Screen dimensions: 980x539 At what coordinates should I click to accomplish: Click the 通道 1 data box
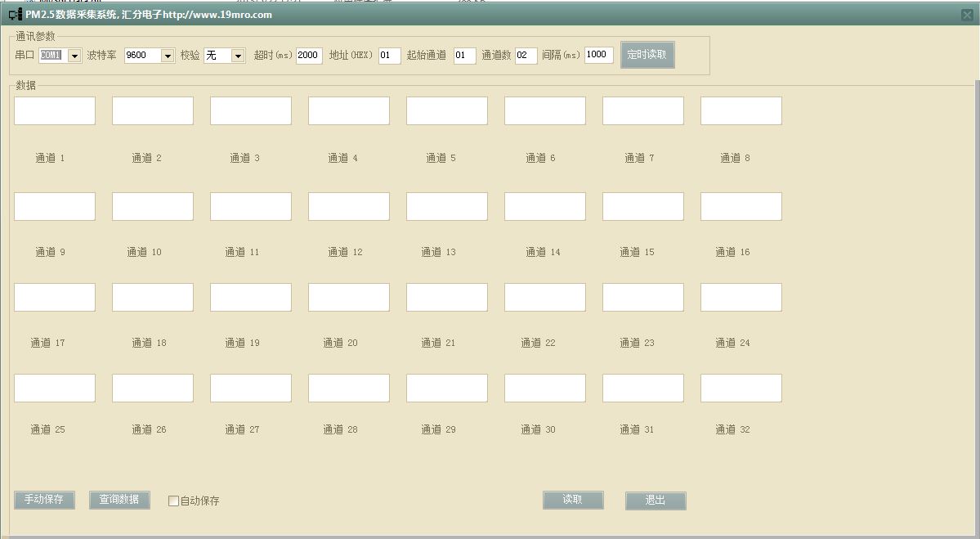(55, 110)
